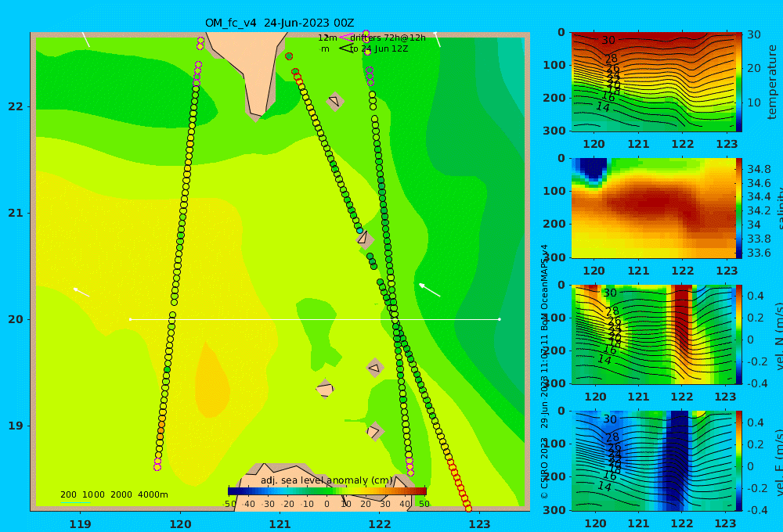Click latitude label 22 on main map

(16, 106)
